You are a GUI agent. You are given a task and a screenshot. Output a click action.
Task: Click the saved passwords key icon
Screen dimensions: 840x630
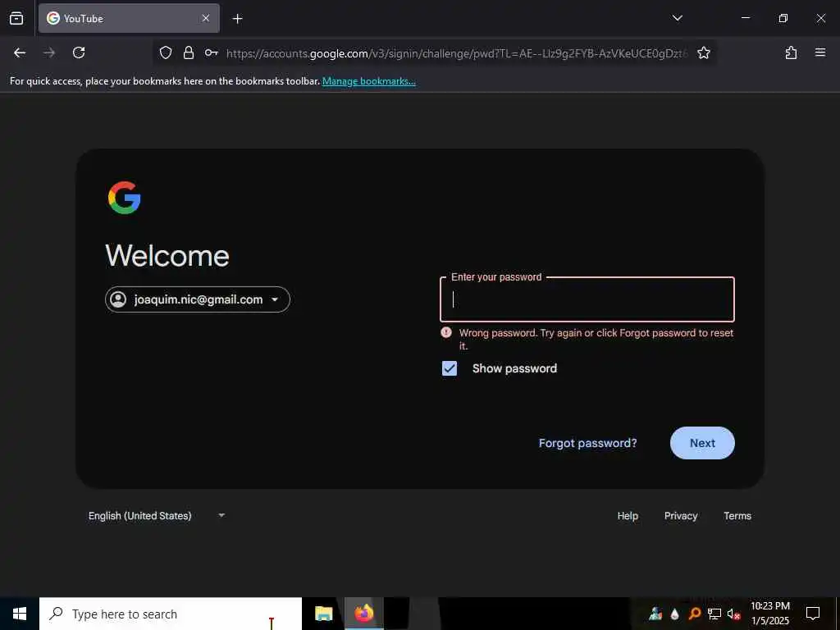pyautogui.click(x=211, y=52)
